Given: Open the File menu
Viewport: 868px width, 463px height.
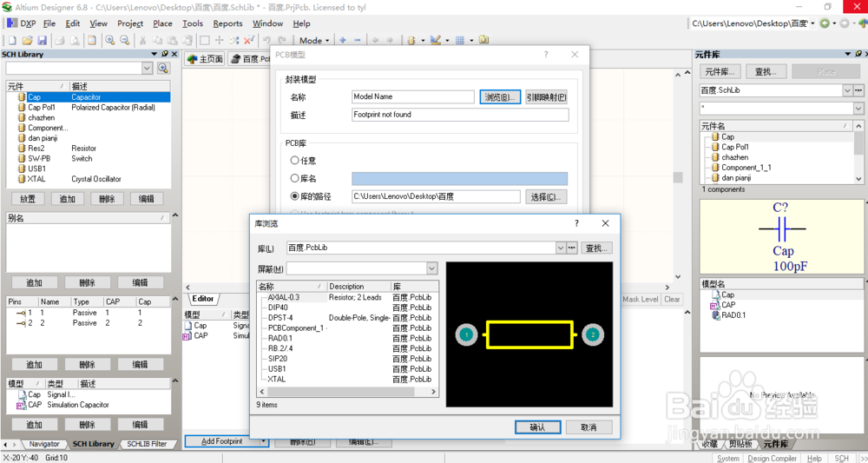Looking at the screenshot, I should (x=49, y=23).
